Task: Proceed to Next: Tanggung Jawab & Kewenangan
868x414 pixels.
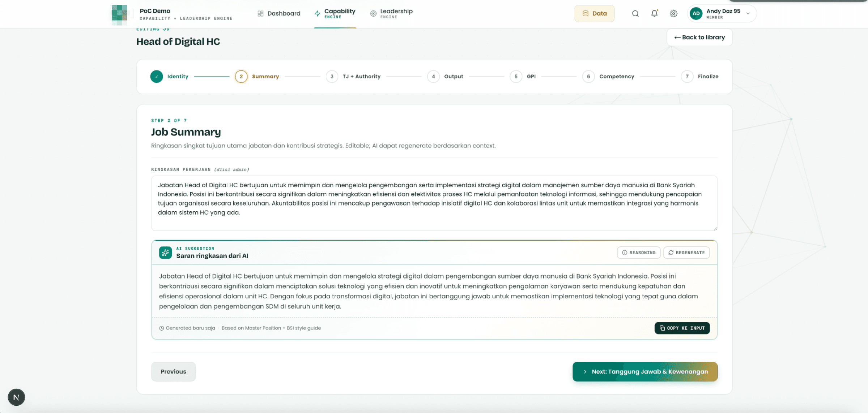Action: [645, 372]
